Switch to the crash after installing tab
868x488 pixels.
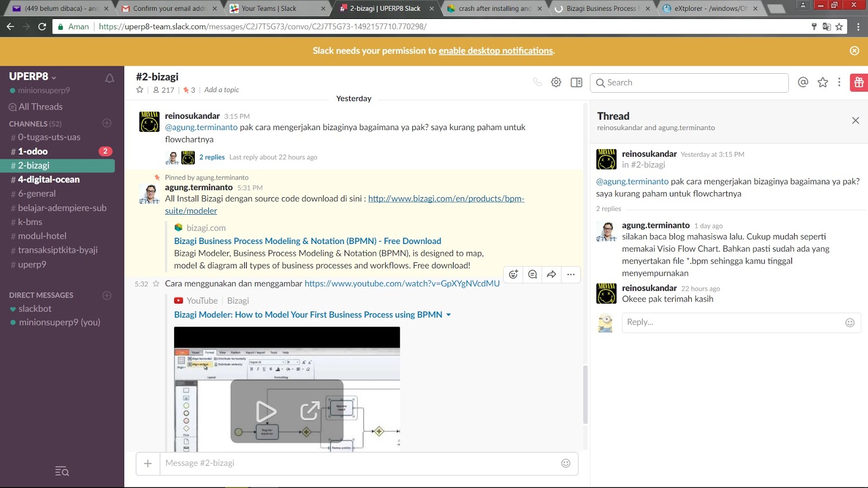click(x=494, y=8)
